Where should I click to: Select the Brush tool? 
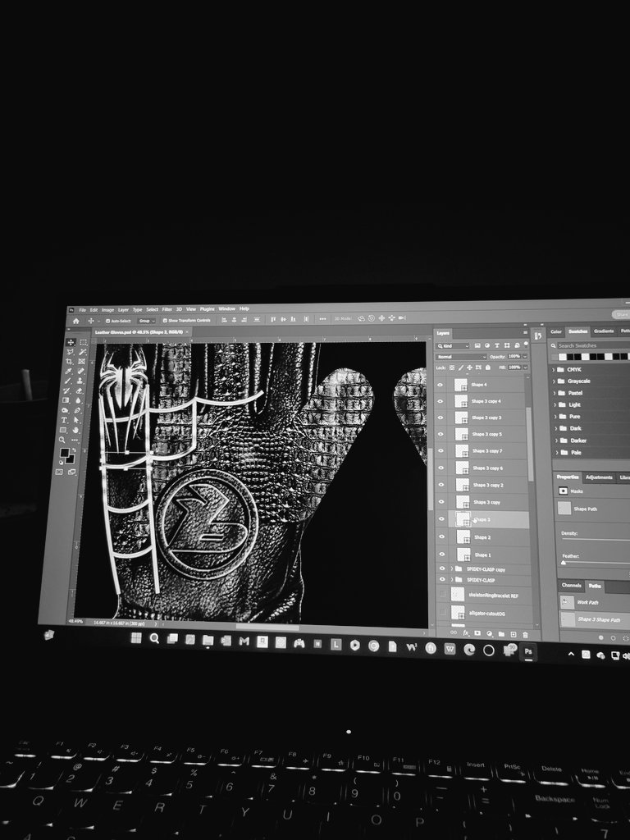click(68, 381)
